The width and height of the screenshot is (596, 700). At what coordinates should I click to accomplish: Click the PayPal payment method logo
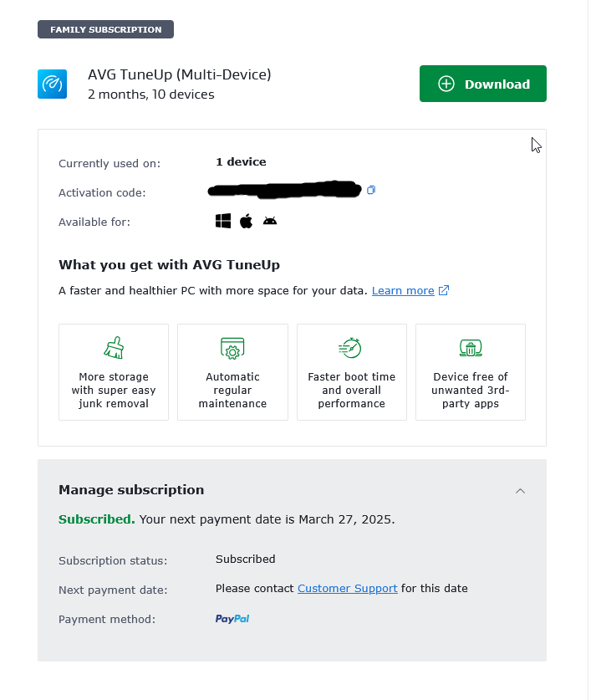coord(232,619)
